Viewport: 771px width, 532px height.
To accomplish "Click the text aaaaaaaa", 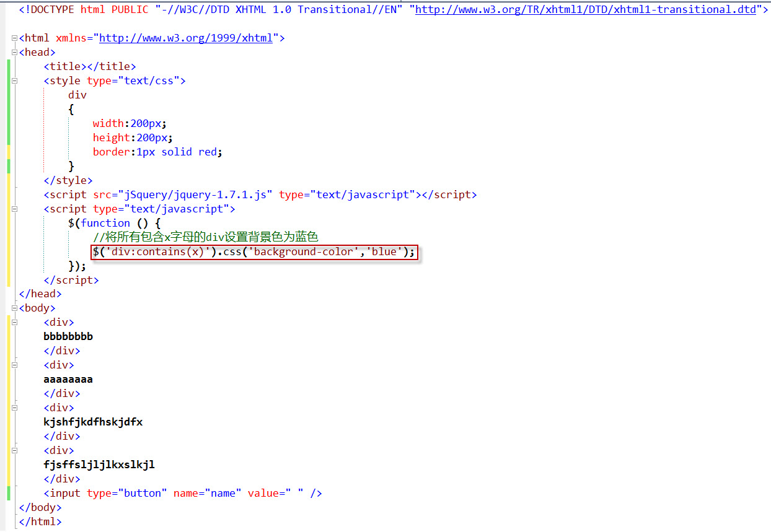I will tap(68, 380).
